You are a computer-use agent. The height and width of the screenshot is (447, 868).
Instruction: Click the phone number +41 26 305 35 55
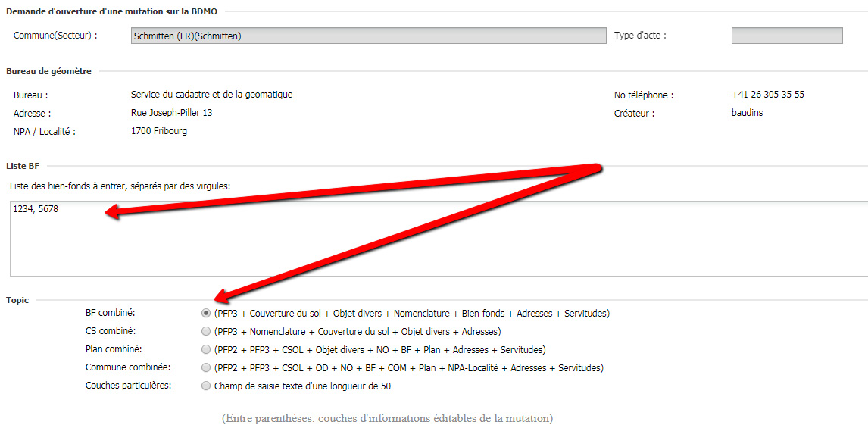coord(767,95)
